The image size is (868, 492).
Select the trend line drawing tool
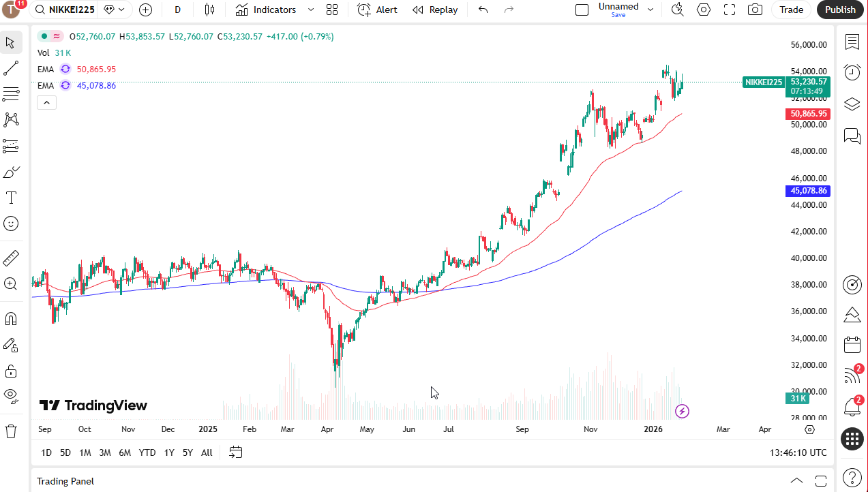[x=11, y=68]
